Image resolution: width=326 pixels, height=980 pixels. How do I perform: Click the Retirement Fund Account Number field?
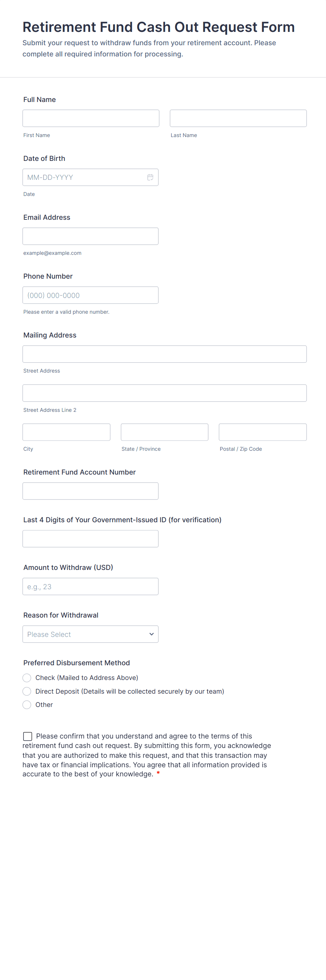click(x=90, y=491)
